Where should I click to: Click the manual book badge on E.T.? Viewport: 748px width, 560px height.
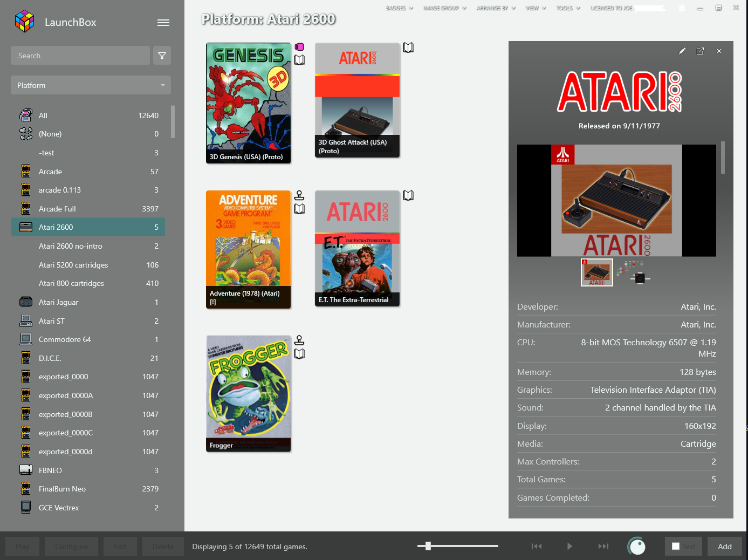point(408,195)
